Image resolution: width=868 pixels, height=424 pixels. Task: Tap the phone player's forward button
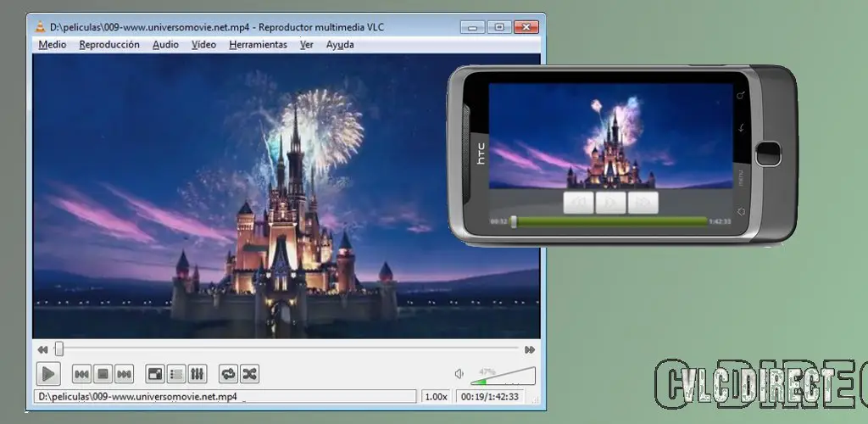pyautogui.click(x=643, y=204)
